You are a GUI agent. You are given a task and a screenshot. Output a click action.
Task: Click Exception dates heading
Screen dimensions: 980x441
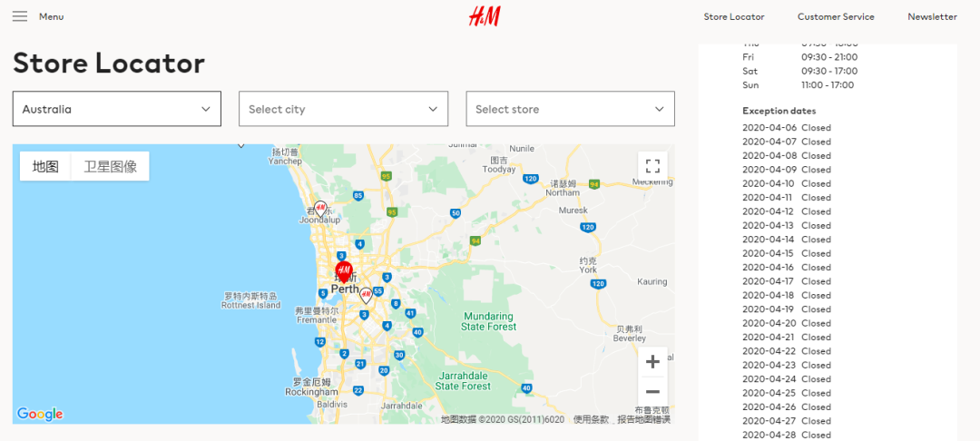pyautogui.click(x=779, y=111)
